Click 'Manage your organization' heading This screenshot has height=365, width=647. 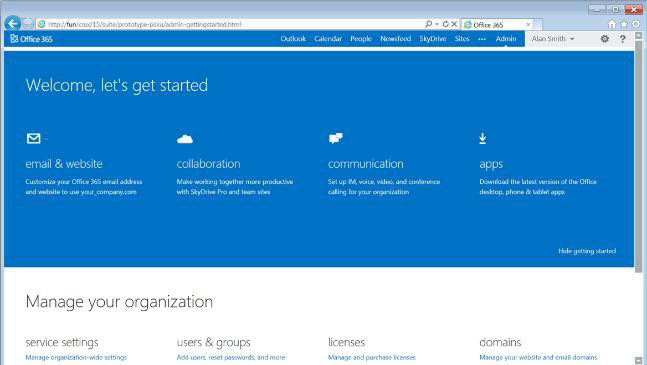pos(119,302)
